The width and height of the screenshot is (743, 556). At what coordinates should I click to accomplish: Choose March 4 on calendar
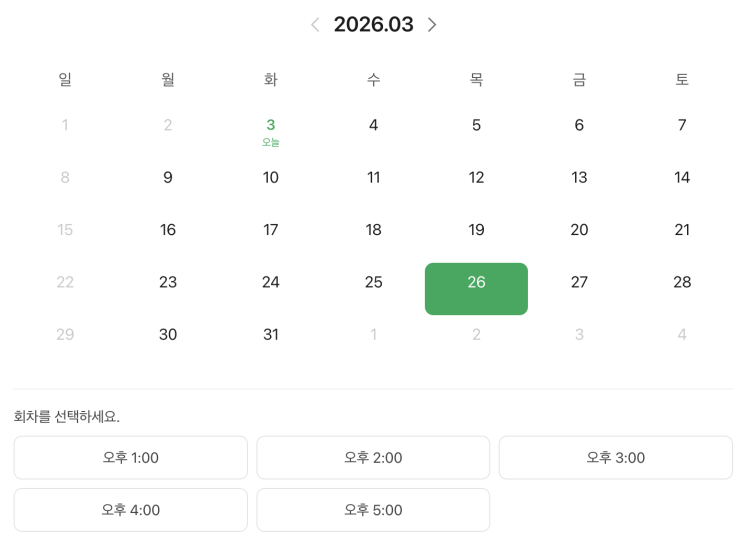pyautogui.click(x=374, y=126)
